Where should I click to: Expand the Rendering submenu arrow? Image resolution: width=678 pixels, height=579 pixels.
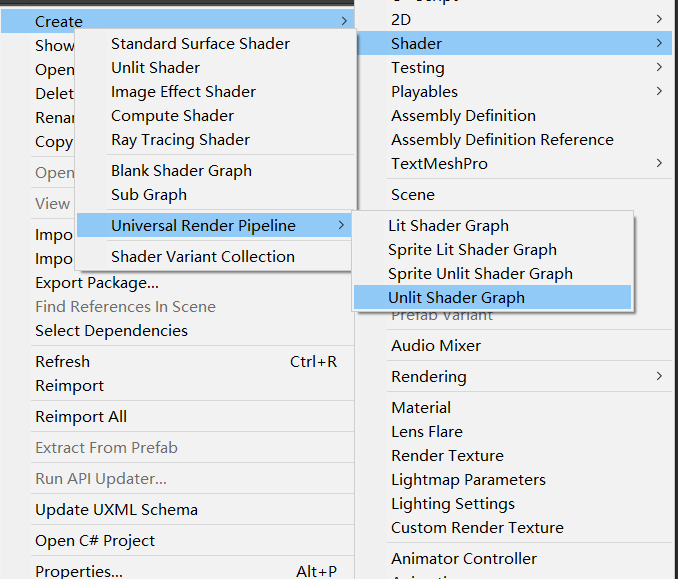(659, 376)
